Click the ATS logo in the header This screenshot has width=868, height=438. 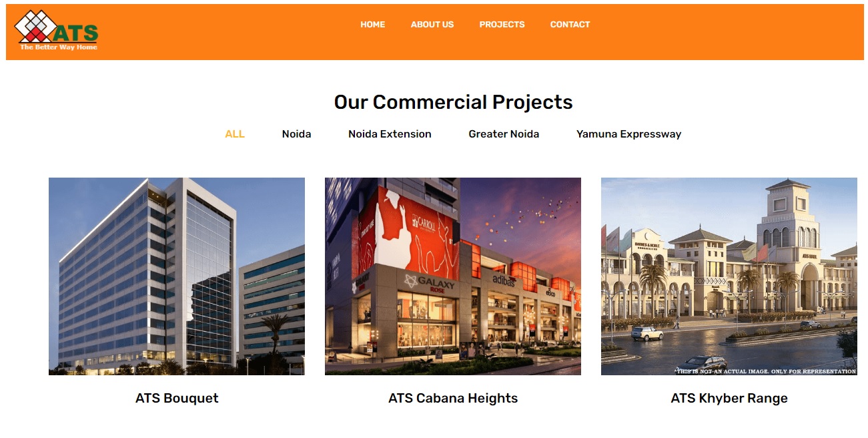56,31
